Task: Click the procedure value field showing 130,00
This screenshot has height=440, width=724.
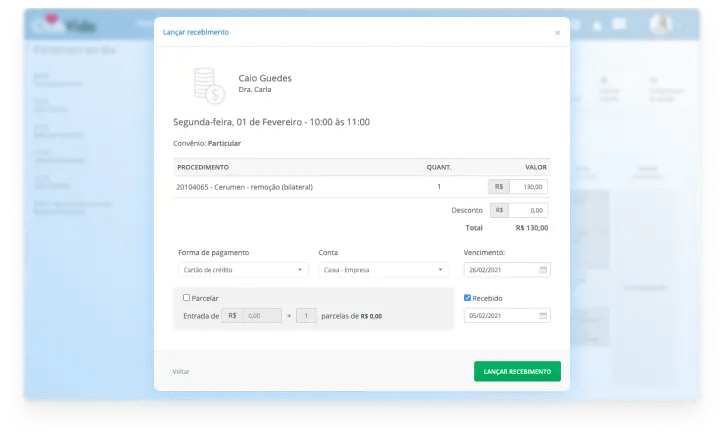Action: (x=528, y=187)
